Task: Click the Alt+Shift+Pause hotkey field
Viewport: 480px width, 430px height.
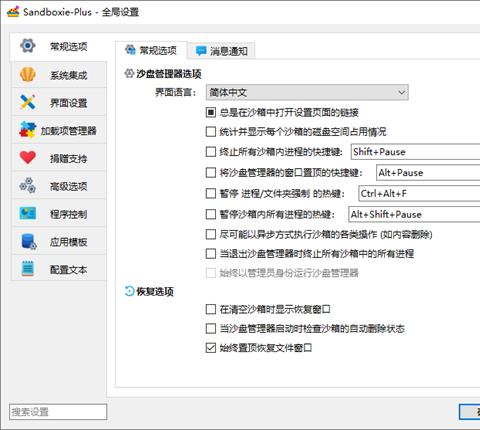Action: click(414, 214)
